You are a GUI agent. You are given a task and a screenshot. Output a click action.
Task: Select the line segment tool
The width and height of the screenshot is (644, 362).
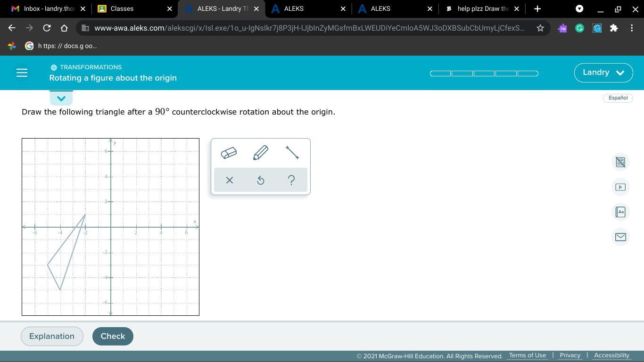pyautogui.click(x=292, y=153)
